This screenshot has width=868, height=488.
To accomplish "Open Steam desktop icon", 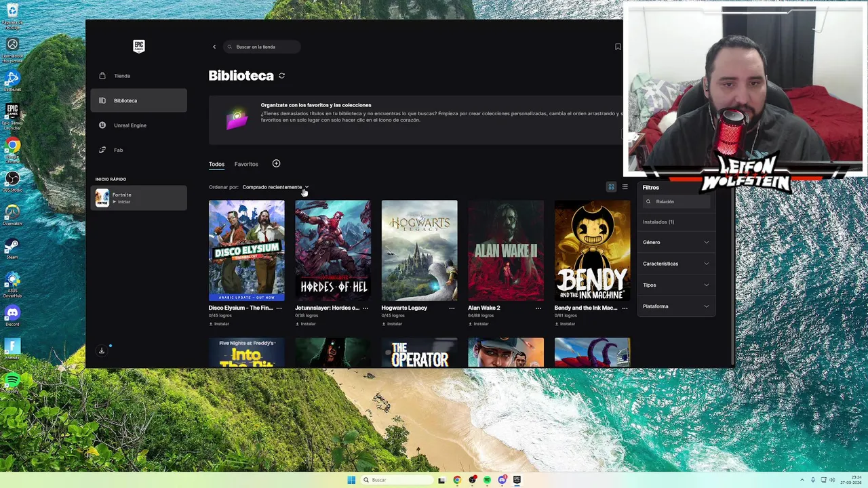I will pos(12,248).
